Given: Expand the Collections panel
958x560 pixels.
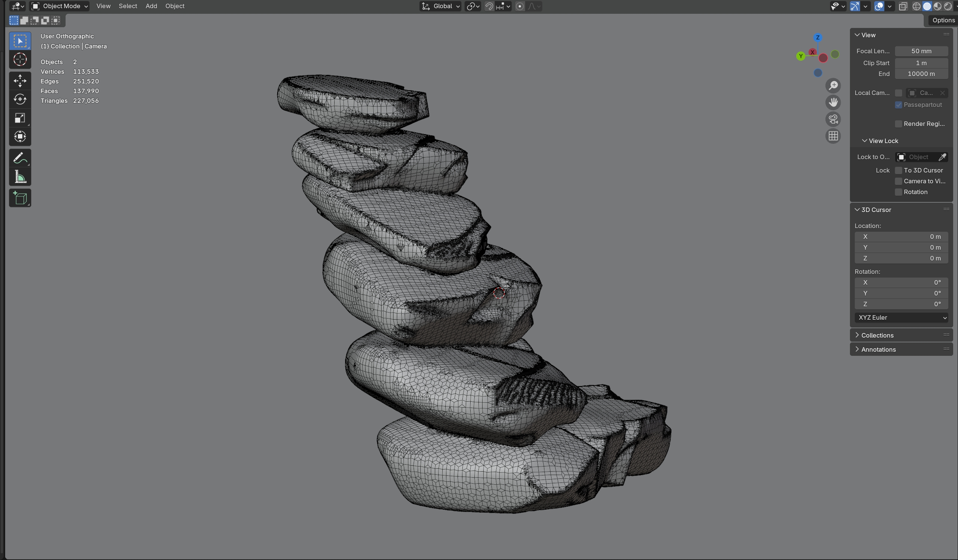Looking at the screenshot, I should tap(877, 335).
